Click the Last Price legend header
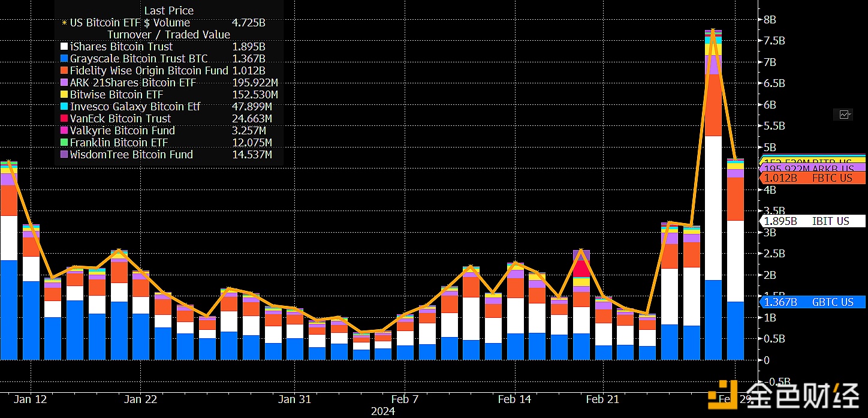This screenshot has width=868, height=418. tap(169, 11)
